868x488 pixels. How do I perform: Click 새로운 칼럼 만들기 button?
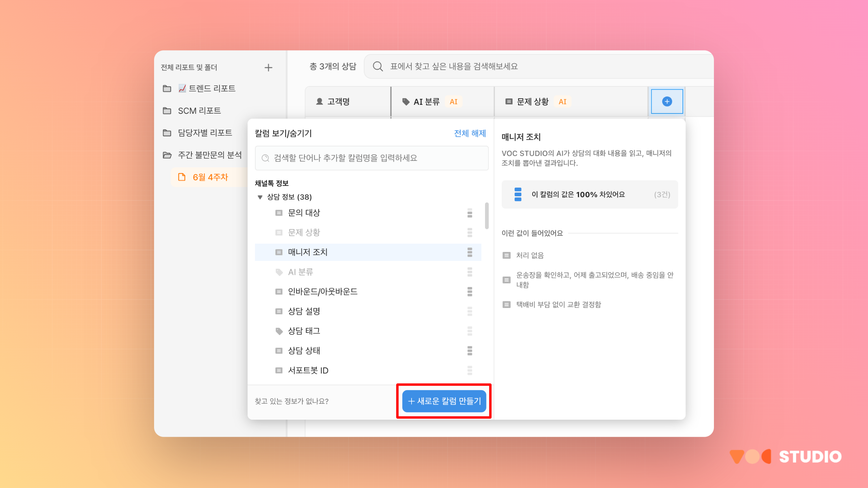[444, 401]
